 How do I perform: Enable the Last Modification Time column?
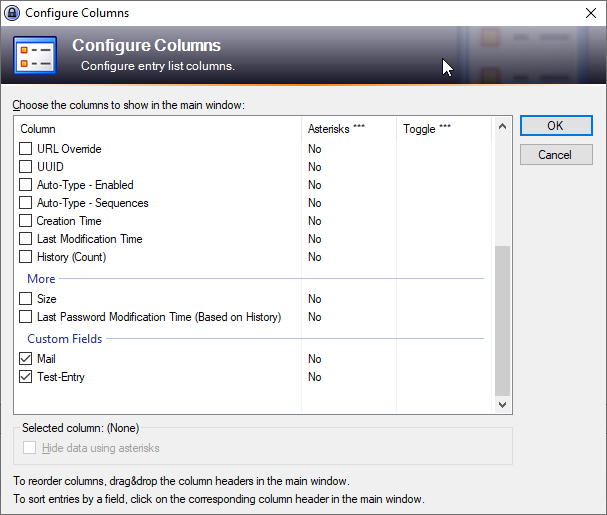[26, 239]
